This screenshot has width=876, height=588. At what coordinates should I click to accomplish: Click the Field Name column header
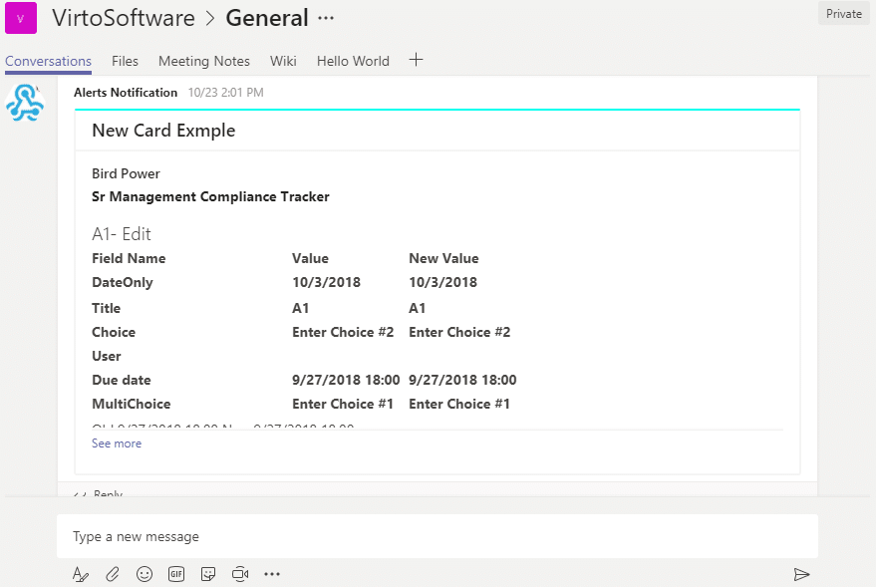click(x=129, y=259)
